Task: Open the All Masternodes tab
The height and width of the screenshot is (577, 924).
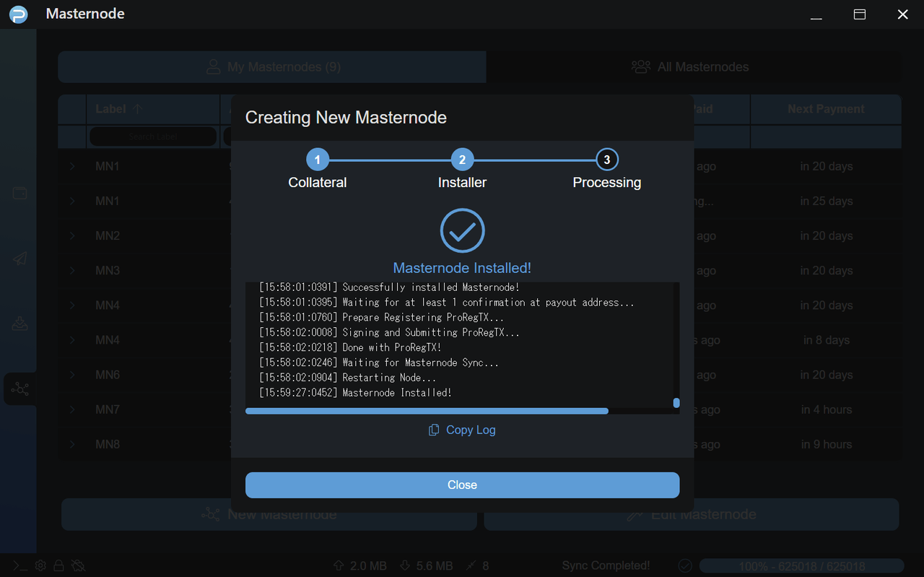Action: (x=690, y=67)
